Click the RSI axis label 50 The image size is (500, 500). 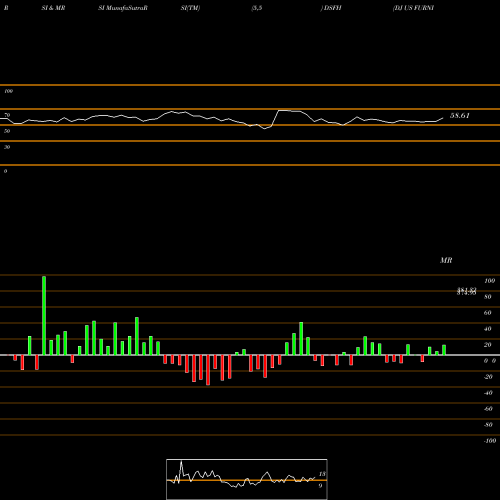(x=7, y=131)
